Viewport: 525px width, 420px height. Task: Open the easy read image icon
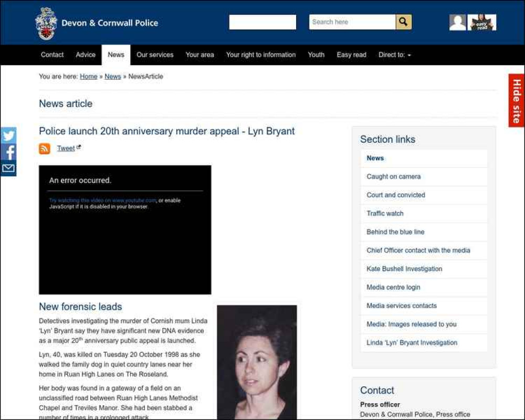(482, 23)
